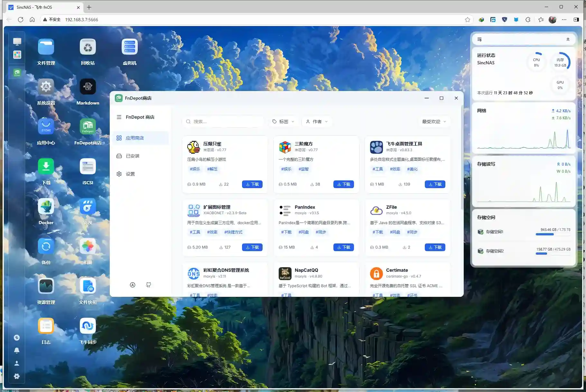Switch to the 已安装 installed tab

tap(133, 156)
